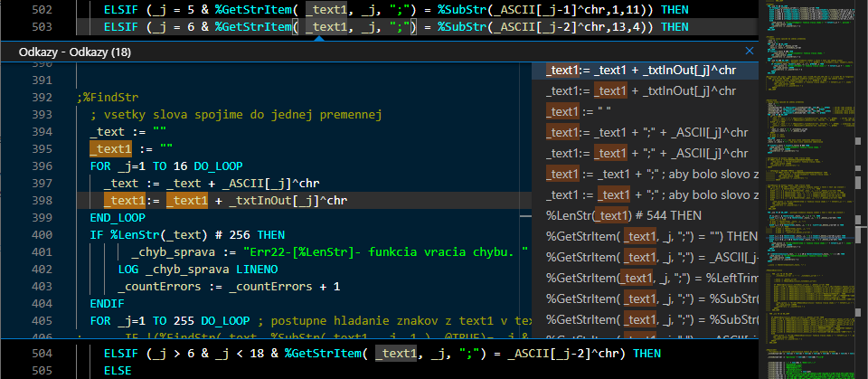The image size is (868, 379).
Task: Select the %LenStr(_text1) # 544 THEN reference
Action: pos(623,215)
